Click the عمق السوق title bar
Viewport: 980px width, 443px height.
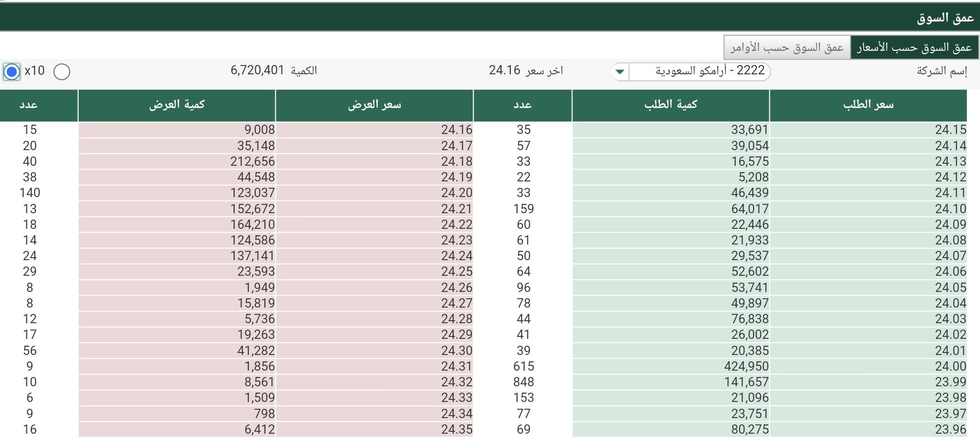click(x=490, y=18)
